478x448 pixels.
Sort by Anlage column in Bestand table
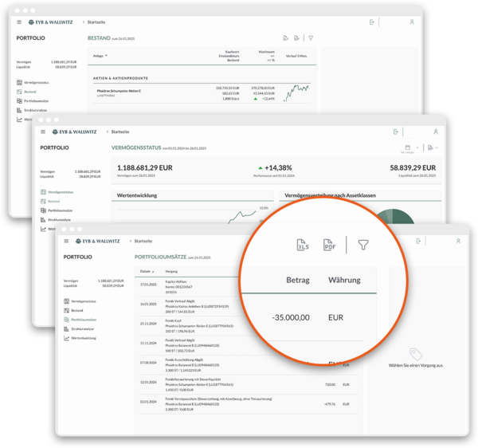pyautogui.click(x=100, y=56)
